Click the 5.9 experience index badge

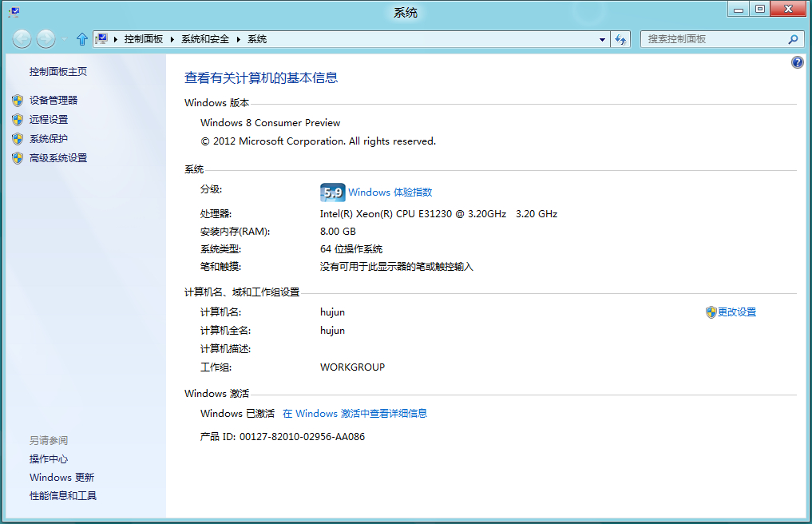tap(332, 193)
